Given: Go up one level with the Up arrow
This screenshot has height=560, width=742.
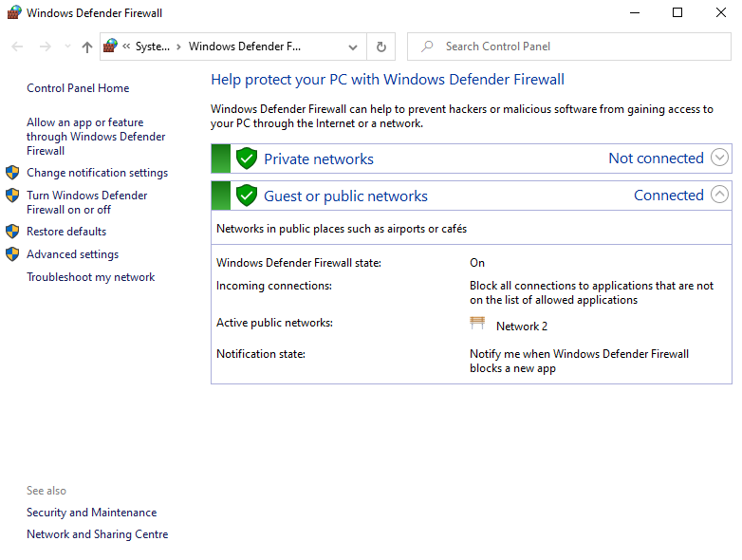Looking at the screenshot, I should pyautogui.click(x=86, y=47).
